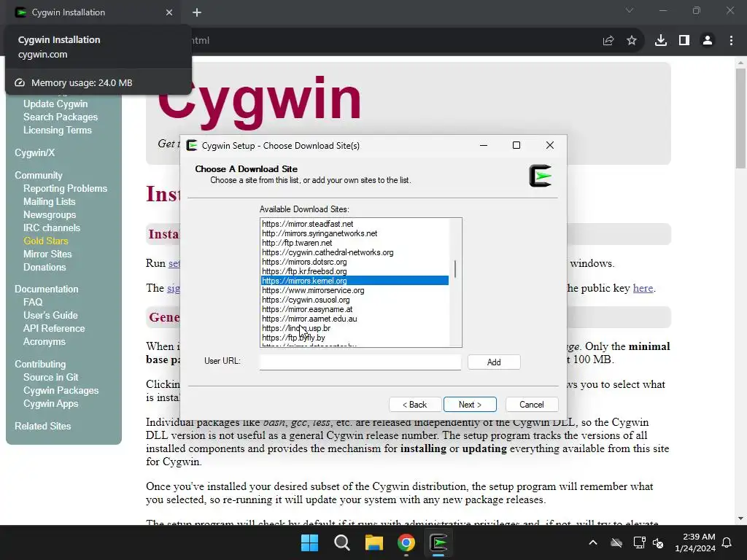Open a new browser tab
The height and width of the screenshot is (560, 747).
pyautogui.click(x=197, y=12)
